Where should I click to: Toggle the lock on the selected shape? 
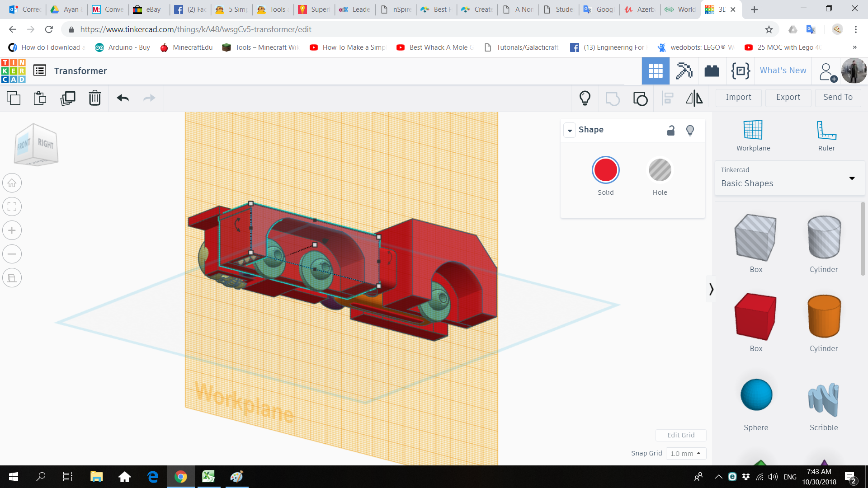(x=671, y=130)
